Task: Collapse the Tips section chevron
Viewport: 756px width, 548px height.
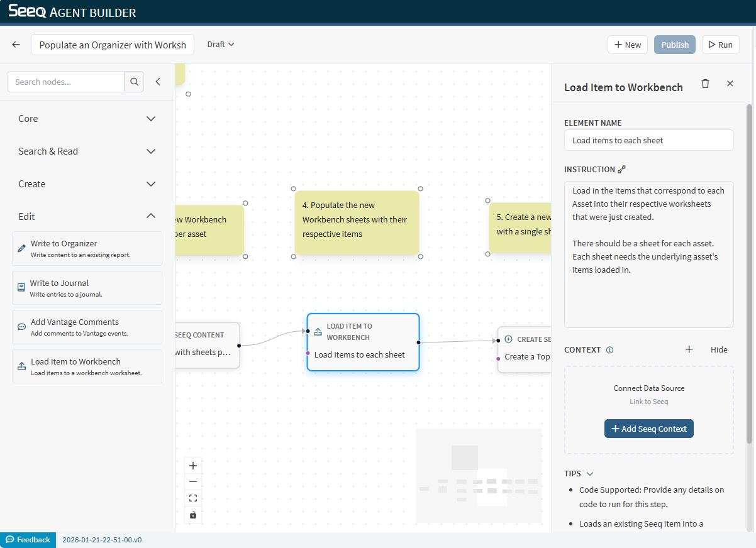Action: pos(590,474)
